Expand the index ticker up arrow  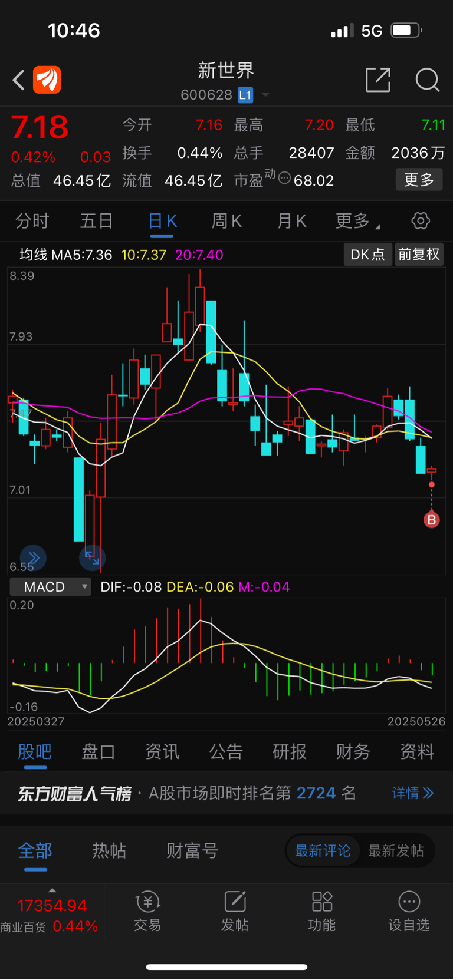[52, 890]
